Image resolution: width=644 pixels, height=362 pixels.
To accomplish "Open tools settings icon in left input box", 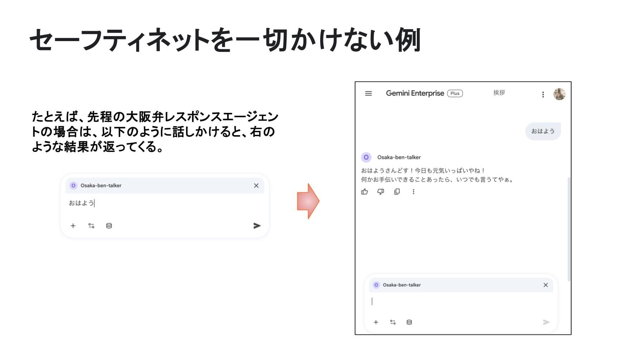I will coord(91,226).
